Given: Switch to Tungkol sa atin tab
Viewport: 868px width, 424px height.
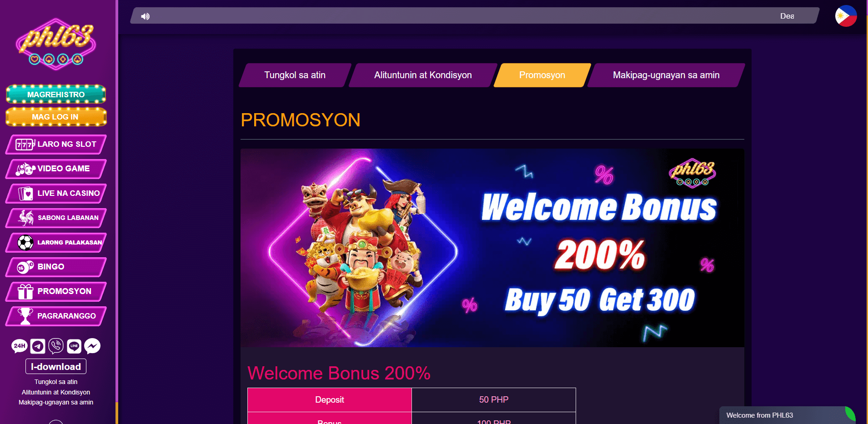Looking at the screenshot, I should click(x=295, y=75).
